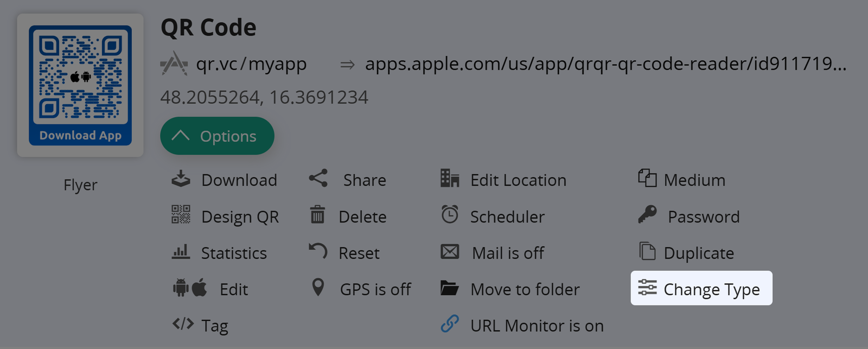Open the apps.apple.com destination URL
The image size is (868, 349).
(x=605, y=64)
